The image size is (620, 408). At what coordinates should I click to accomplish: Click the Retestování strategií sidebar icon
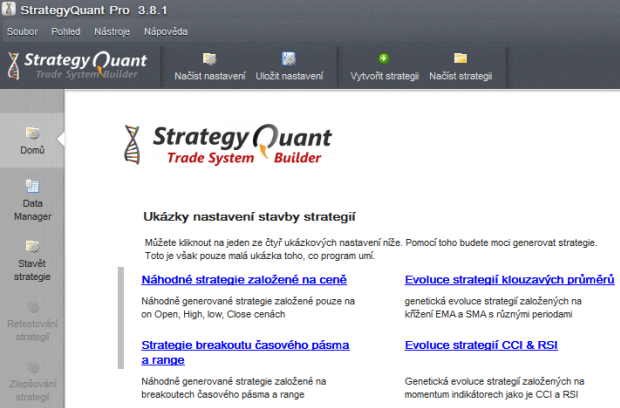pyautogui.click(x=33, y=307)
